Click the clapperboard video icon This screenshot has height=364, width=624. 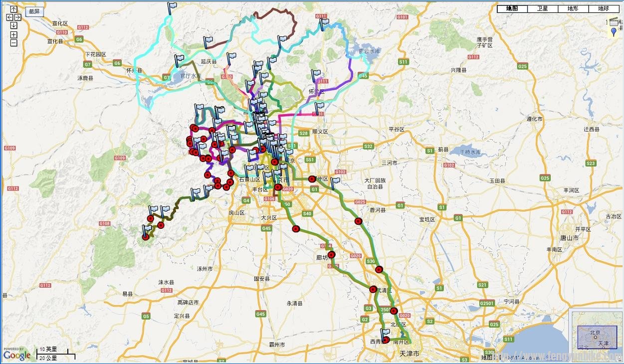point(614,22)
